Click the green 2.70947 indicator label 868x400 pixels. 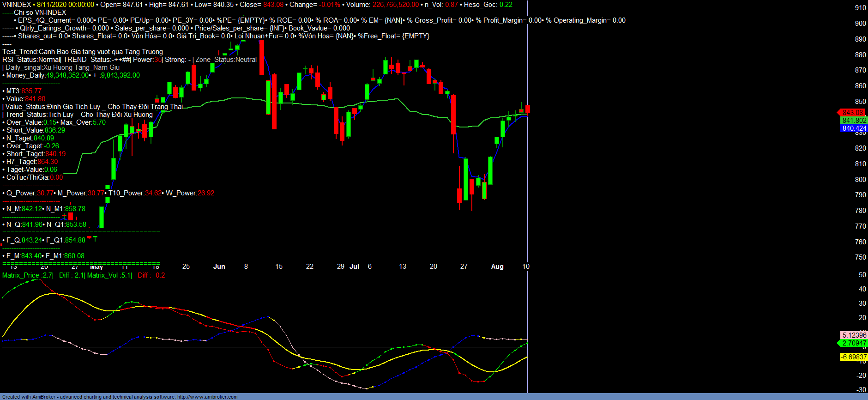[854, 343]
